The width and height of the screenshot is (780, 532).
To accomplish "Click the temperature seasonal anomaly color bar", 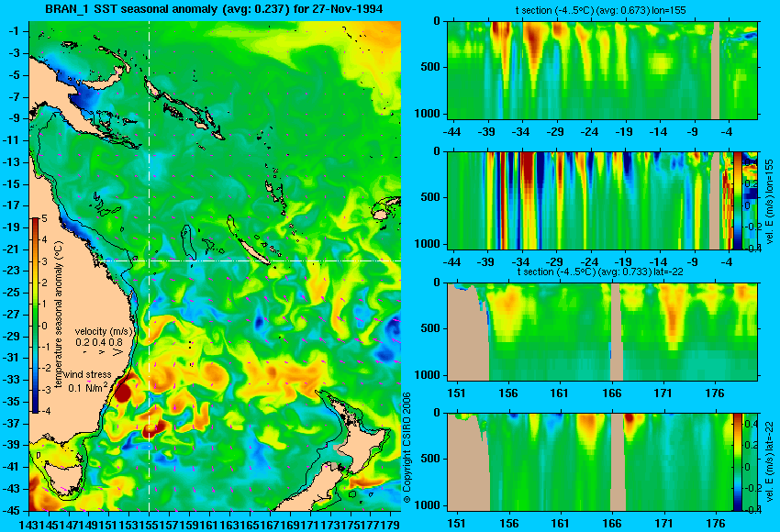I will point(35,316).
